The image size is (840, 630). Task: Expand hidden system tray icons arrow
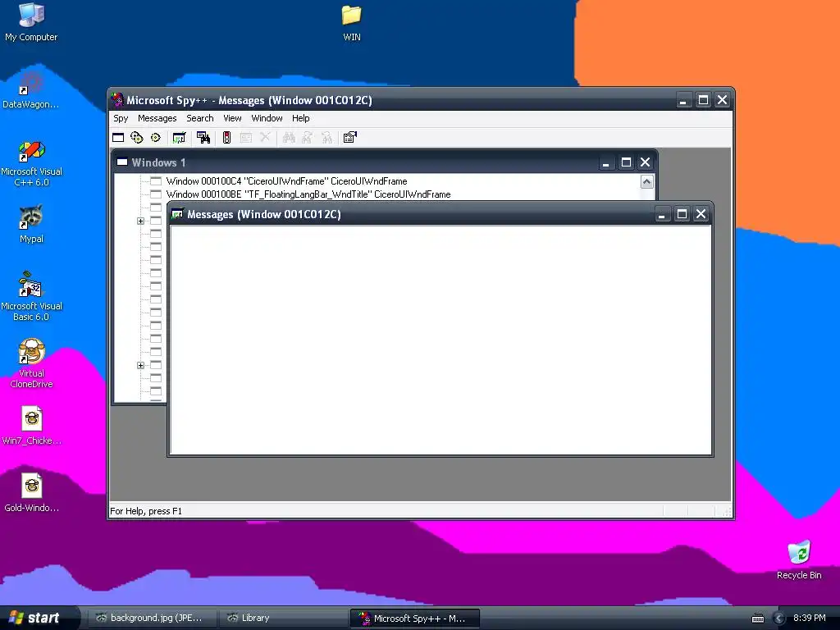tap(779, 619)
